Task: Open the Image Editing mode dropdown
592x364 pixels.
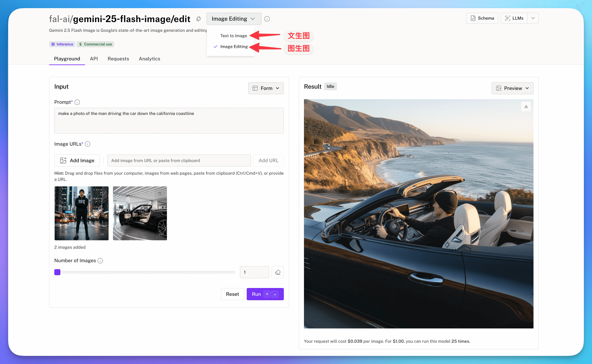Action: tap(234, 19)
